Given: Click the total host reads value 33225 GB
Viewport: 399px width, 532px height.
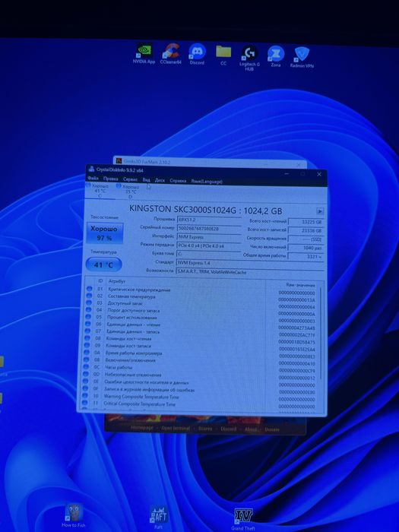Looking at the screenshot, I should [x=306, y=222].
